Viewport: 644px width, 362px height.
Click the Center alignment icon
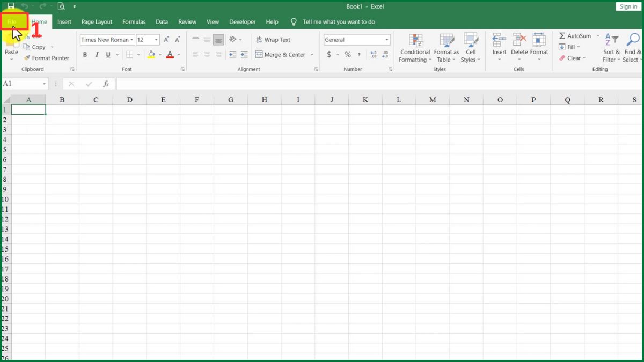pos(207,54)
